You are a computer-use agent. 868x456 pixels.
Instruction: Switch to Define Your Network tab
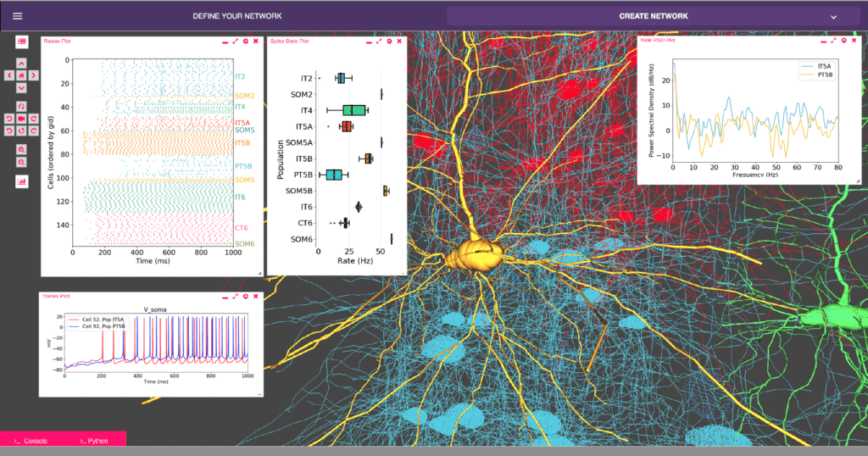[x=237, y=16]
